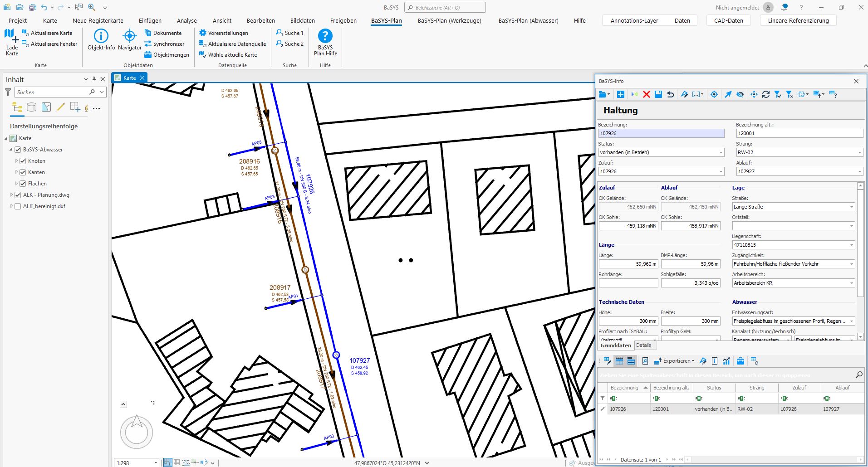The image size is (868, 467).
Task: Uncheck the Flächen layer
Action: [x=23, y=184]
